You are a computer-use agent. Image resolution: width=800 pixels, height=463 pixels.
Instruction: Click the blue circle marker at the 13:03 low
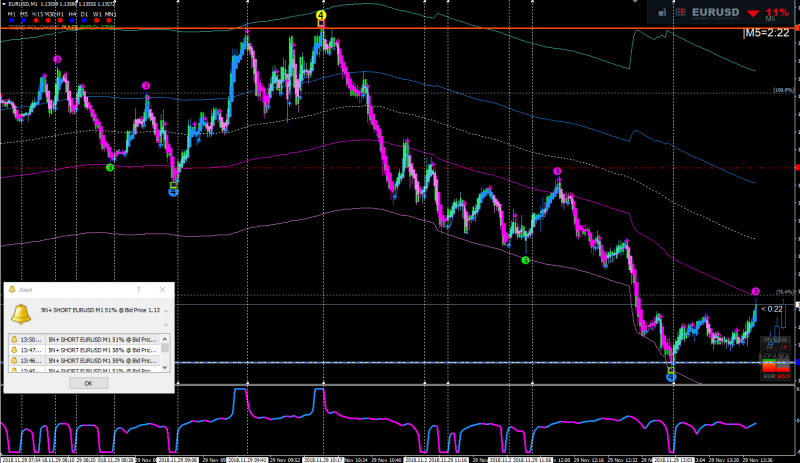671,377
